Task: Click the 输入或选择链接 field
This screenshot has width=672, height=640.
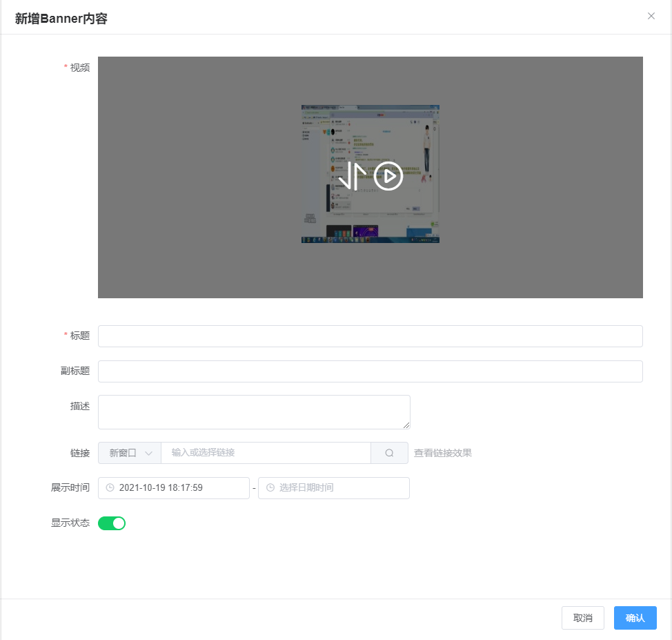Action: 266,453
